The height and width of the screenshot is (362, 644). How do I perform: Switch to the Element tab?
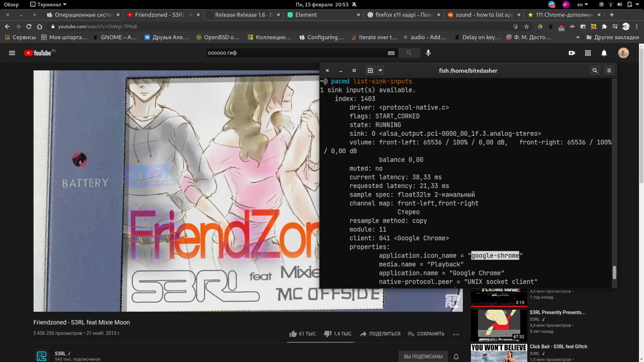[x=323, y=15]
